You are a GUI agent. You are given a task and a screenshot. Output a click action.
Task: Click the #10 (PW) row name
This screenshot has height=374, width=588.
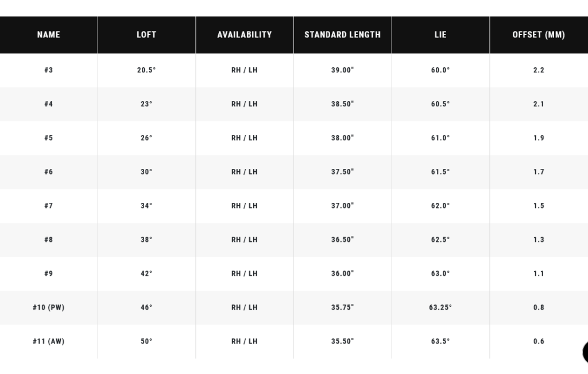49,307
